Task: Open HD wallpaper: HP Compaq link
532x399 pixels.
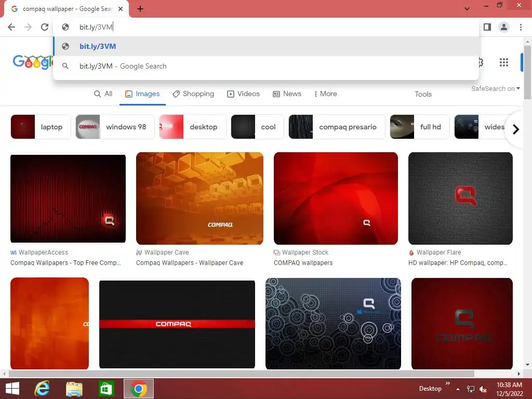Action: pos(458,262)
